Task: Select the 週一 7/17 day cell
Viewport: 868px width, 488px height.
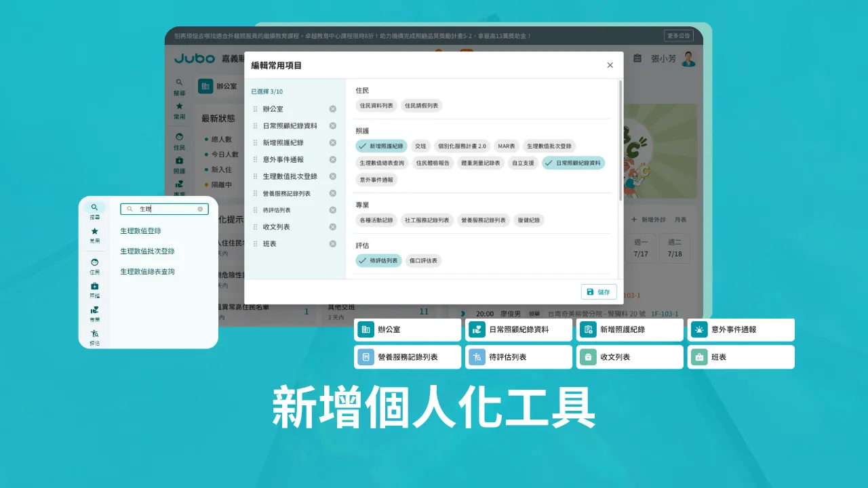Action: [x=641, y=248]
